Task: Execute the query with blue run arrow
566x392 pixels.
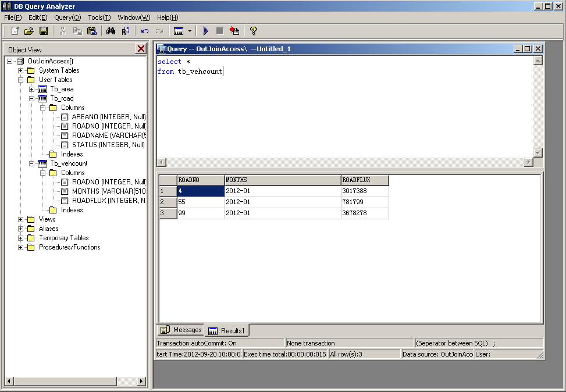Action: pyautogui.click(x=207, y=31)
